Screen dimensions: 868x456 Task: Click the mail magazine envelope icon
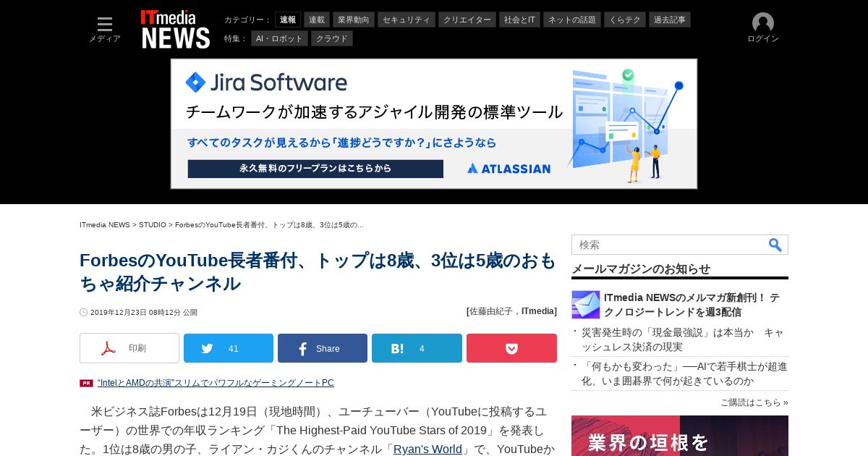(x=585, y=305)
